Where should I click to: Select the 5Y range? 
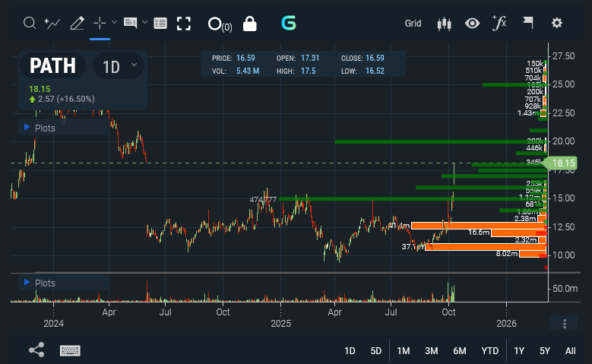click(x=545, y=351)
